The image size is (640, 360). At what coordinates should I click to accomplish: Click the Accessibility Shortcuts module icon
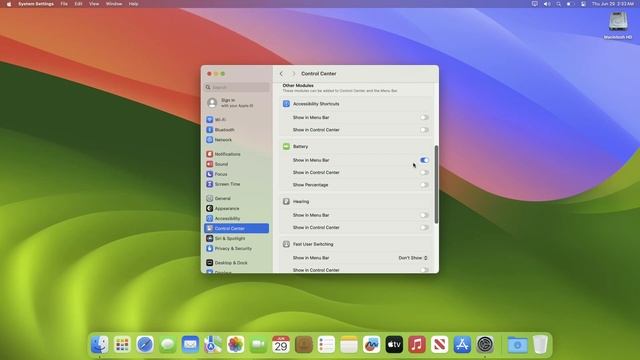pyautogui.click(x=286, y=104)
